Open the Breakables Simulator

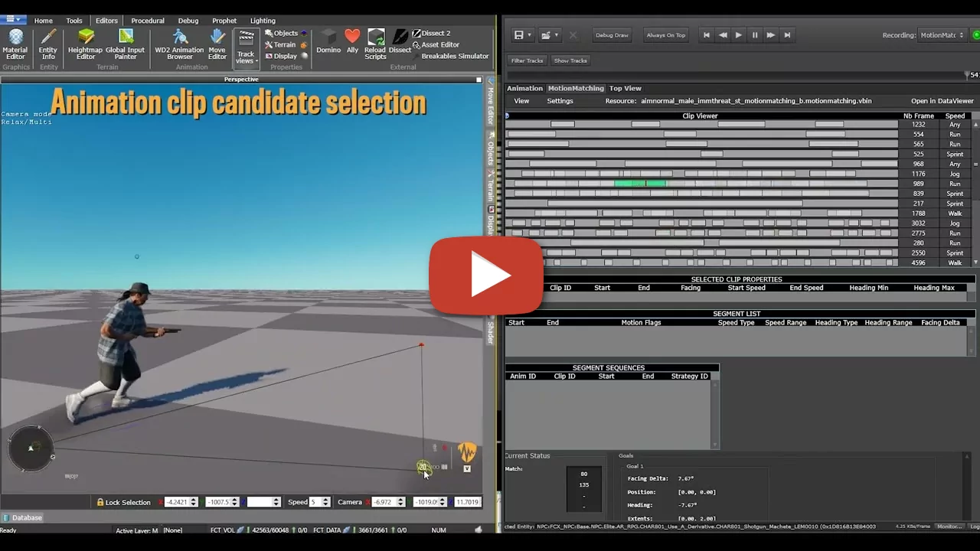point(450,56)
